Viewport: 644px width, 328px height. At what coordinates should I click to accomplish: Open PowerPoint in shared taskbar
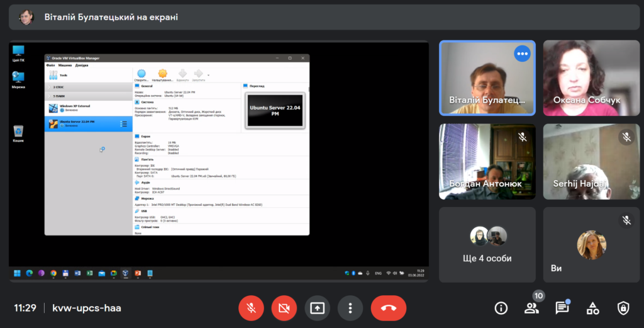click(138, 273)
